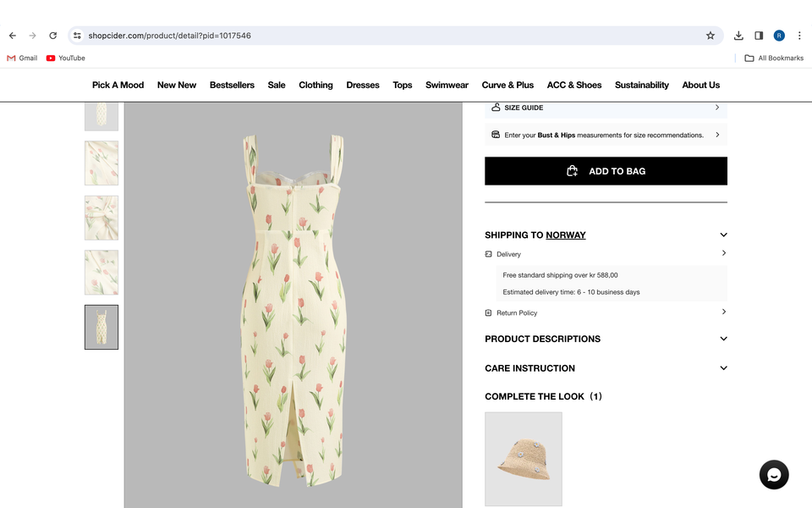812x508 pixels.
Task: Select the partially visible top dress thumbnail
Action: (x=101, y=116)
